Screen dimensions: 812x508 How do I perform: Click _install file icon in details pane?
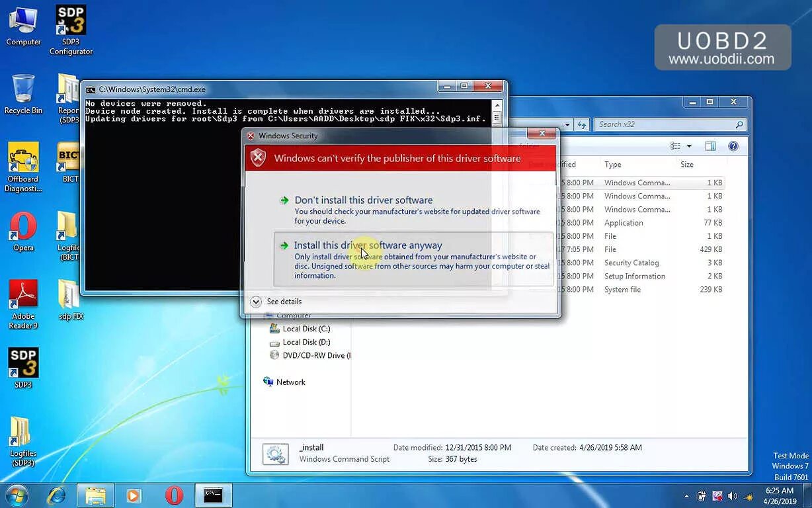point(275,454)
